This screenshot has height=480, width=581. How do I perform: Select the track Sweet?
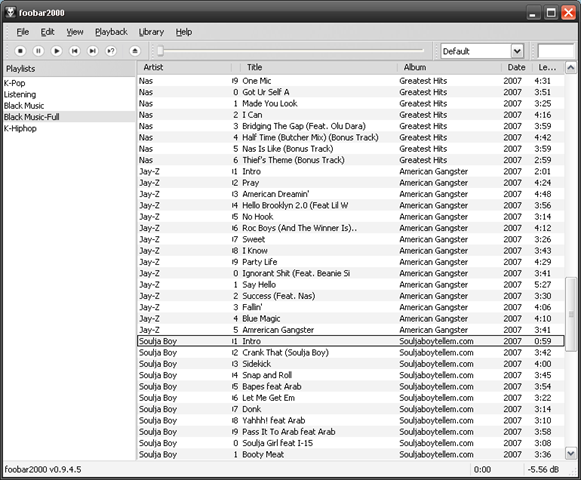point(351,239)
